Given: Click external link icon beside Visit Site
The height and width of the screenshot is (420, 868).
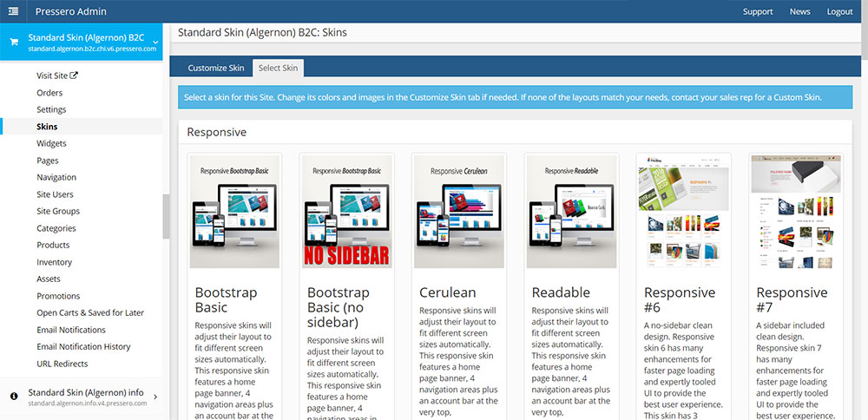Looking at the screenshot, I should point(74,75).
